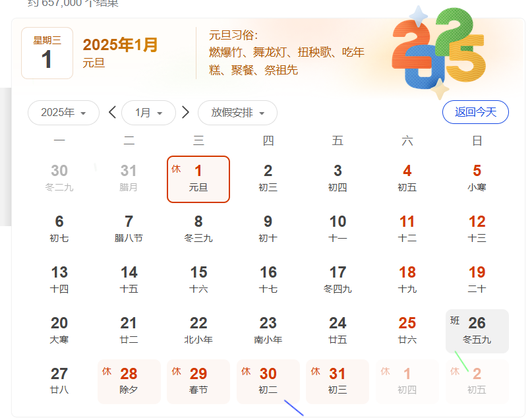Choose January 31 初三 holiday
Screen dimensions: 532x418
pyautogui.click(x=338, y=381)
